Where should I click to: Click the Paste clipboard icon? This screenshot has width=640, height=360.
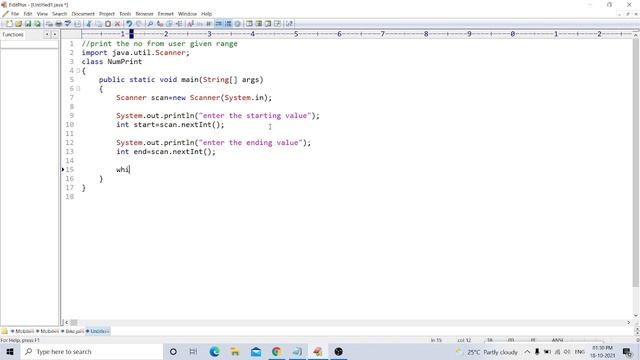108,24
